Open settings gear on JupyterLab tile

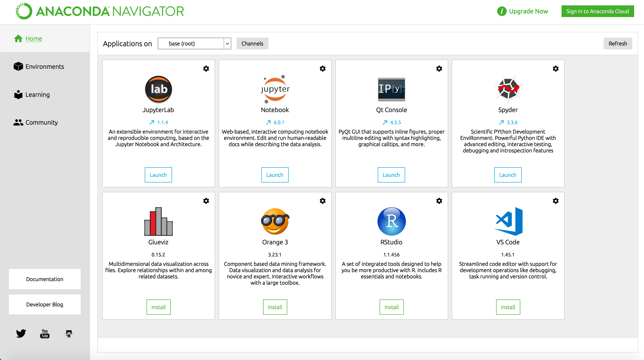[x=206, y=69]
